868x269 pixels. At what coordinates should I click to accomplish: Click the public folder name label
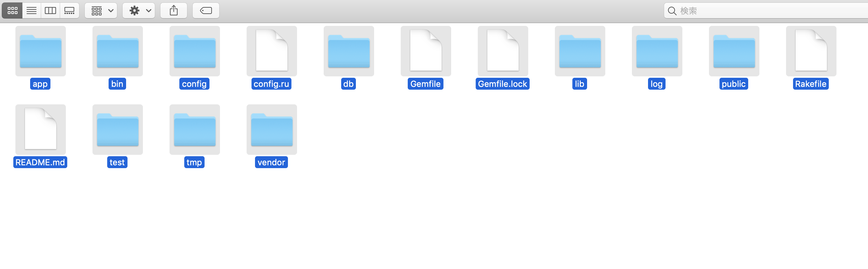pos(734,84)
